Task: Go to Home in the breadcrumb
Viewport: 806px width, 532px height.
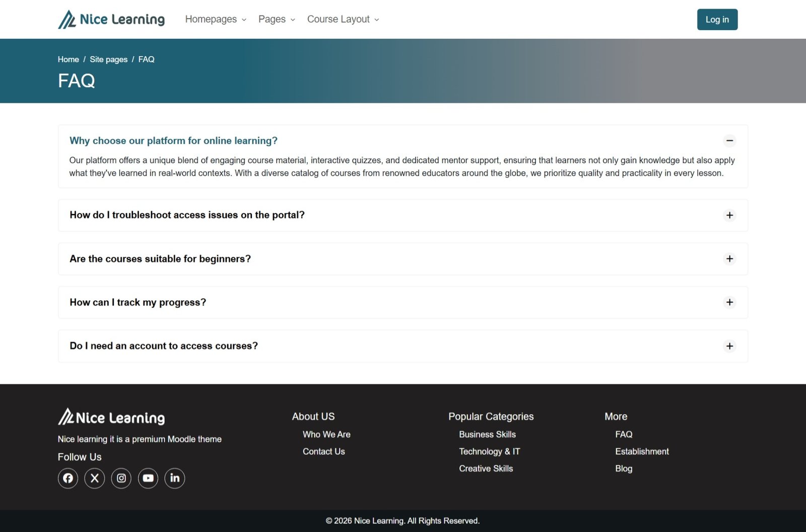Action: coord(68,59)
